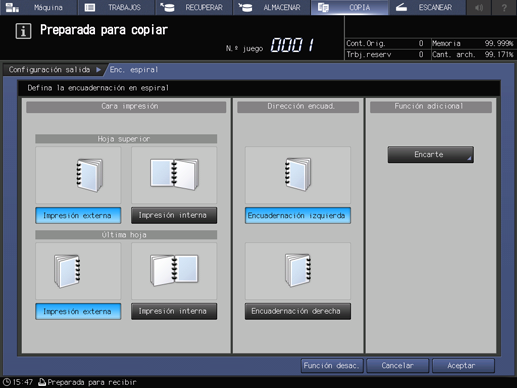Click the Última hoja label
The width and height of the screenshot is (517, 388).
tap(126, 235)
